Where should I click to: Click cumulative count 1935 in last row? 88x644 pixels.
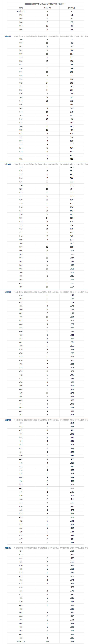tap(72, 641)
